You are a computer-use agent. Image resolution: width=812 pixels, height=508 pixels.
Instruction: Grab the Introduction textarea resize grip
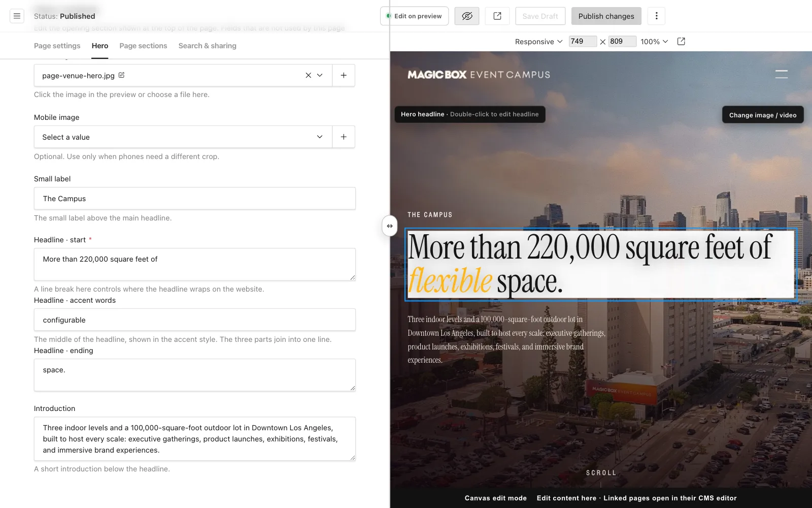click(x=352, y=458)
